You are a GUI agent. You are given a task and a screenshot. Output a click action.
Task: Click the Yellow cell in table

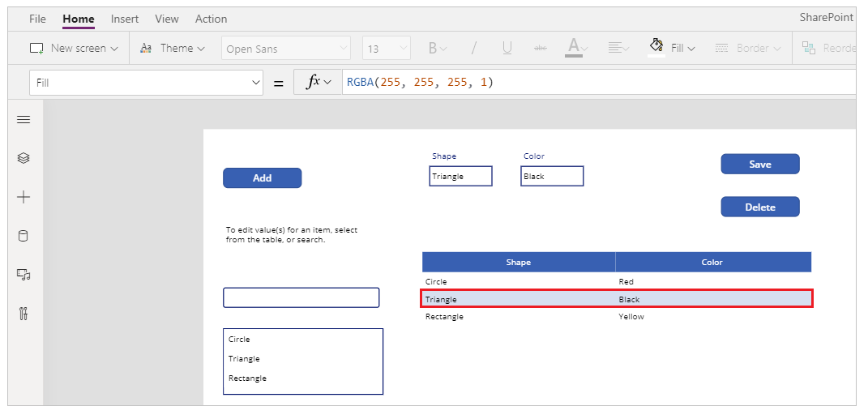[x=631, y=317]
